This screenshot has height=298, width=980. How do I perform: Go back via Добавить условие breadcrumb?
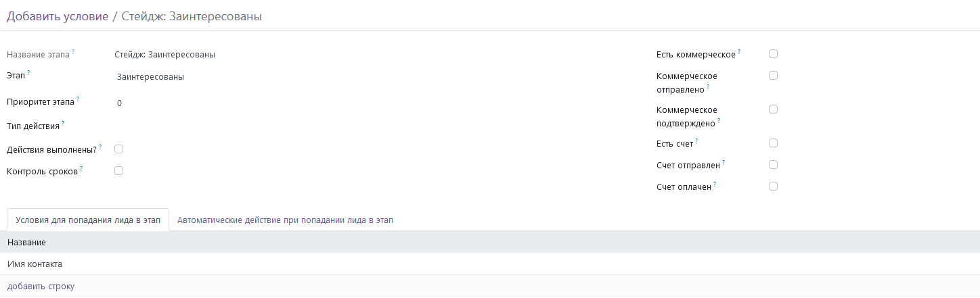(58, 16)
